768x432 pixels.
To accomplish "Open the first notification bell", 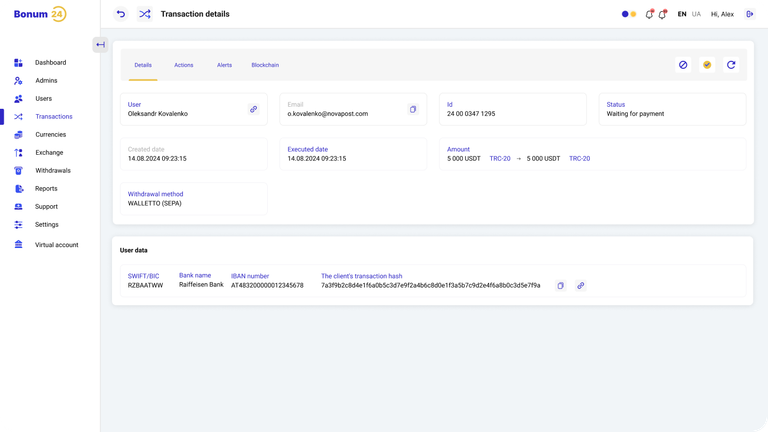I will pyautogui.click(x=649, y=14).
